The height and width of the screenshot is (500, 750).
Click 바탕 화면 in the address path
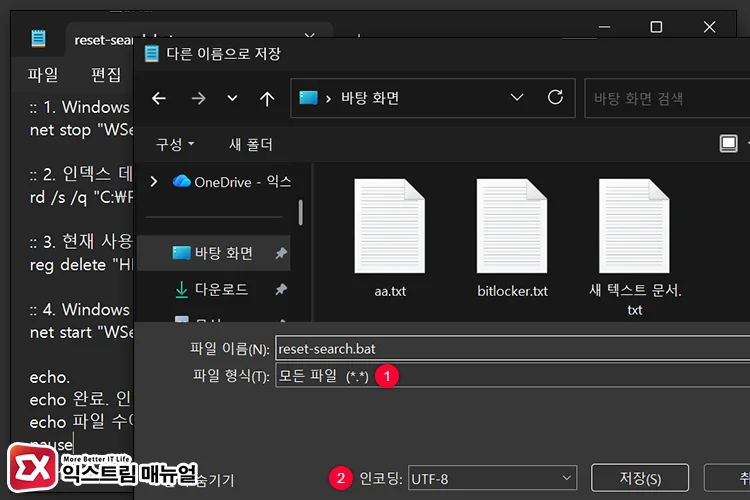(370, 98)
